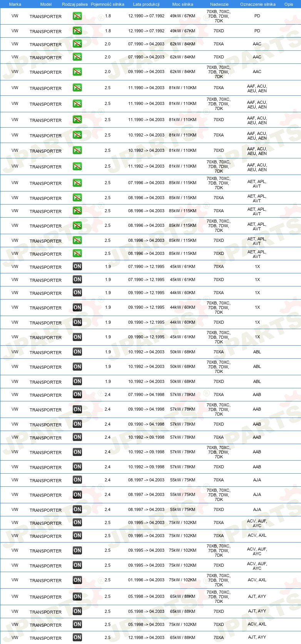Click petrol icon in 1.8 70XD PD row

coord(77,31)
